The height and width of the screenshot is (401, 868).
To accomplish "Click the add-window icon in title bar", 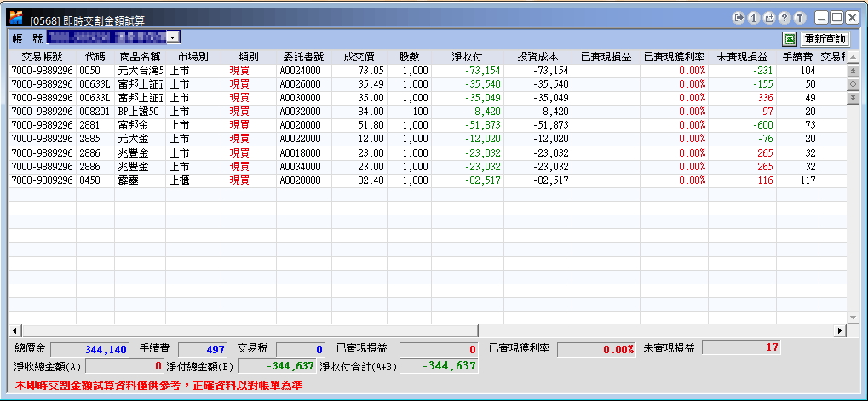I will pyautogui.click(x=769, y=17).
